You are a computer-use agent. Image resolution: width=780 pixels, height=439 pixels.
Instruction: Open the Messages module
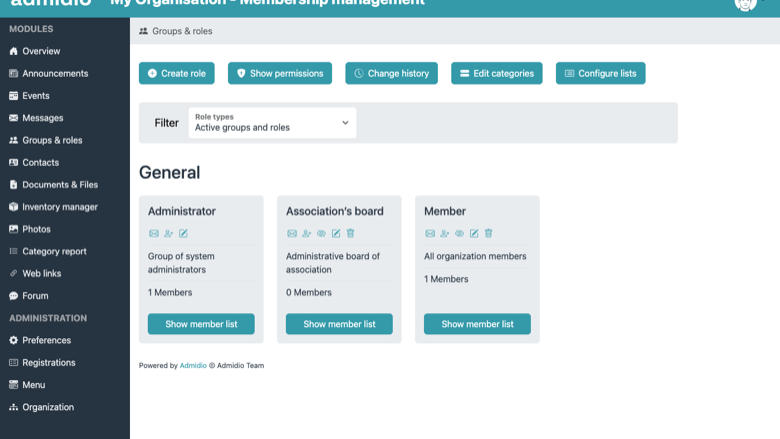click(43, 118)
